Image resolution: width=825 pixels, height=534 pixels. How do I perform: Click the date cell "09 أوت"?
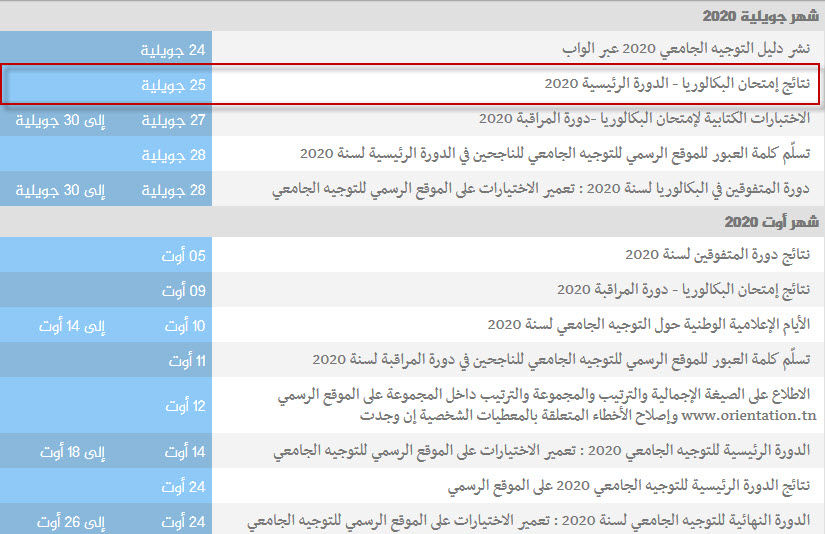[183, 291]
